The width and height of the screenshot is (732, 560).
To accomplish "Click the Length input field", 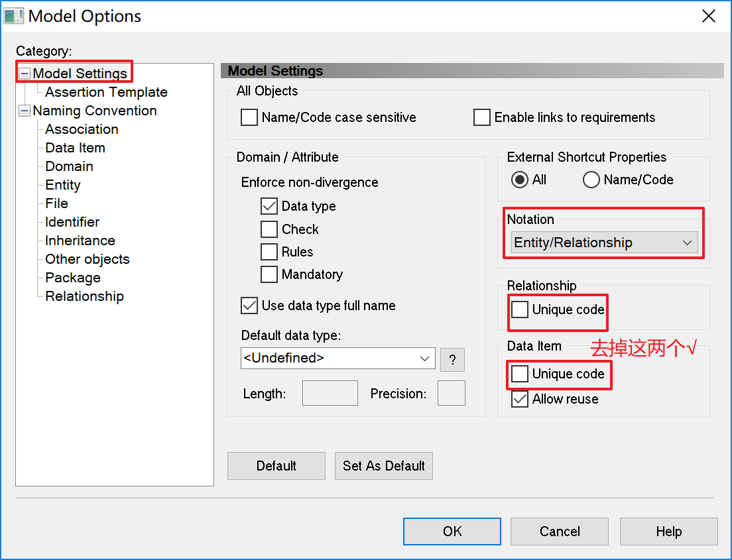I will 330,393.
